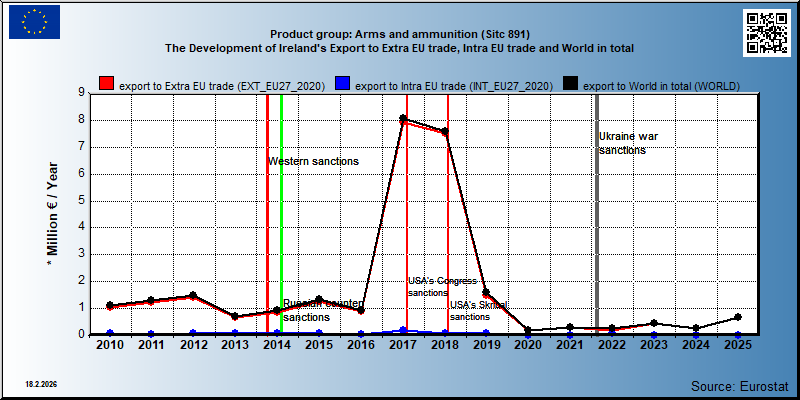The width and height of the screenshot is (800, 400).
Task: Click the EU flag icon
Action: (34, 22)
